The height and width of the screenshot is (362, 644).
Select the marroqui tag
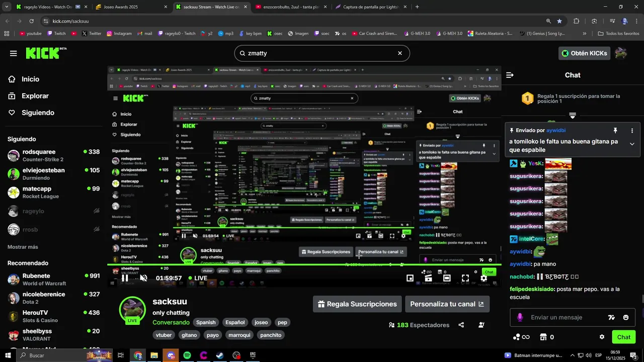click(x=239, y=335)
